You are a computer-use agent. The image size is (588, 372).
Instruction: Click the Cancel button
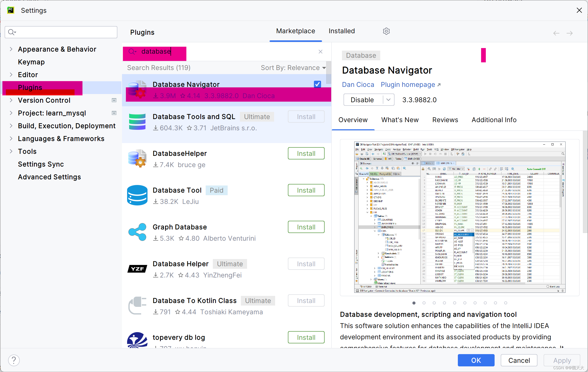point(519,360)
